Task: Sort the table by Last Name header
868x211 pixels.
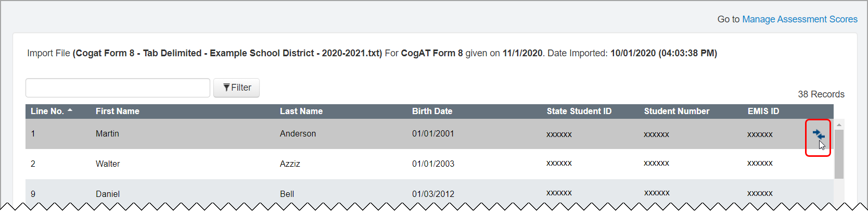Action: tap(301, 111)
